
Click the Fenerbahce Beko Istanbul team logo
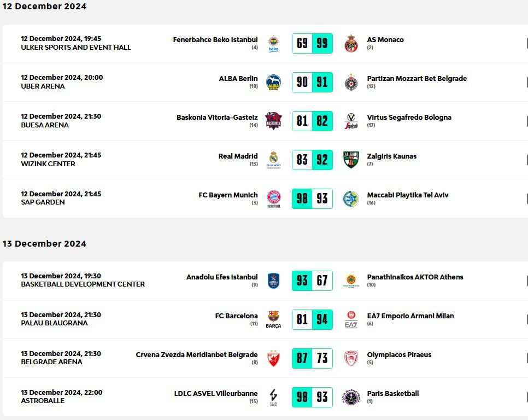(x=273, y=43)
